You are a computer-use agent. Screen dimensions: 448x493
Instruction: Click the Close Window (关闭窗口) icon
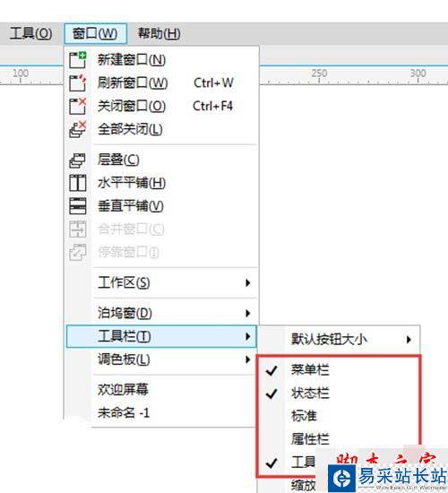coord(78,106)
